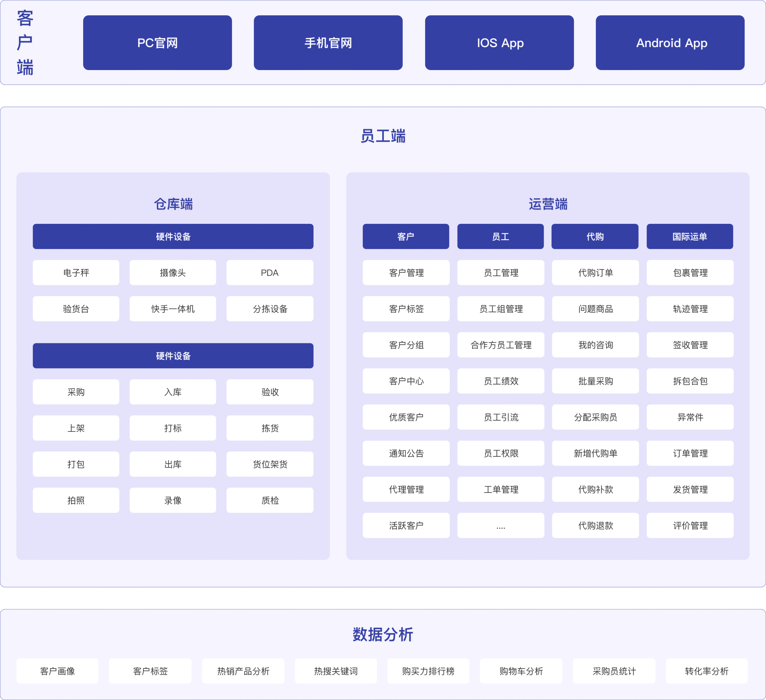Screen dimensions: 766x700
Task: Select the 客户 column header
Action: (x=405, y=236)
